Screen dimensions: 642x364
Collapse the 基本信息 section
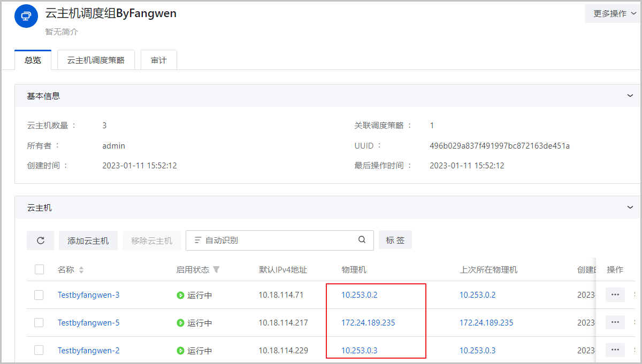(x=630, y=96)
